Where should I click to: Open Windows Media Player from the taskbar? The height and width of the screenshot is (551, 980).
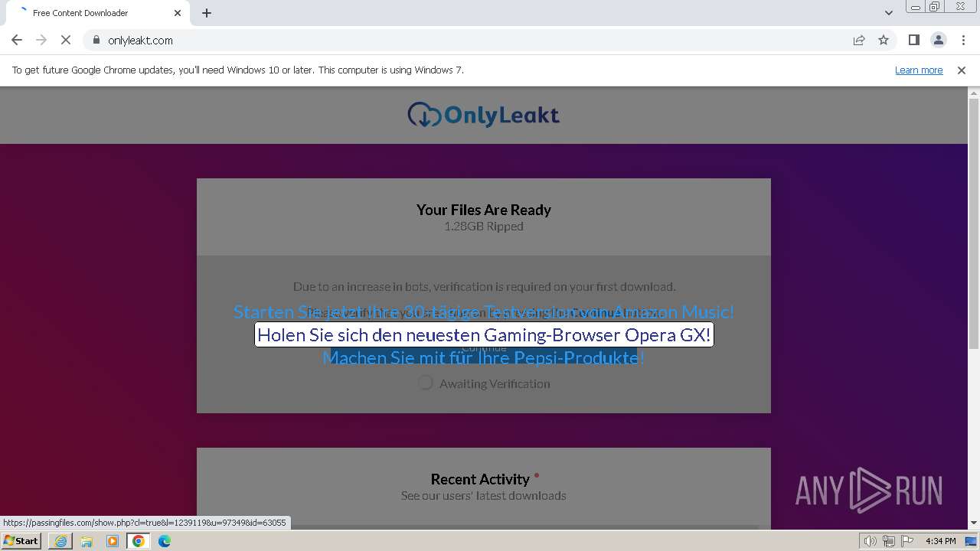(x=113, y=541)
